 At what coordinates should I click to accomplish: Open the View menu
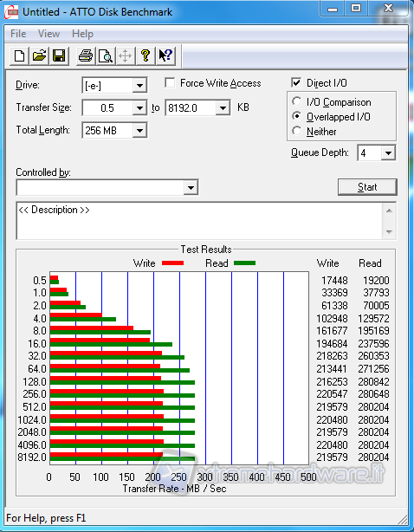pyautogui.click(x=49, y=34)
